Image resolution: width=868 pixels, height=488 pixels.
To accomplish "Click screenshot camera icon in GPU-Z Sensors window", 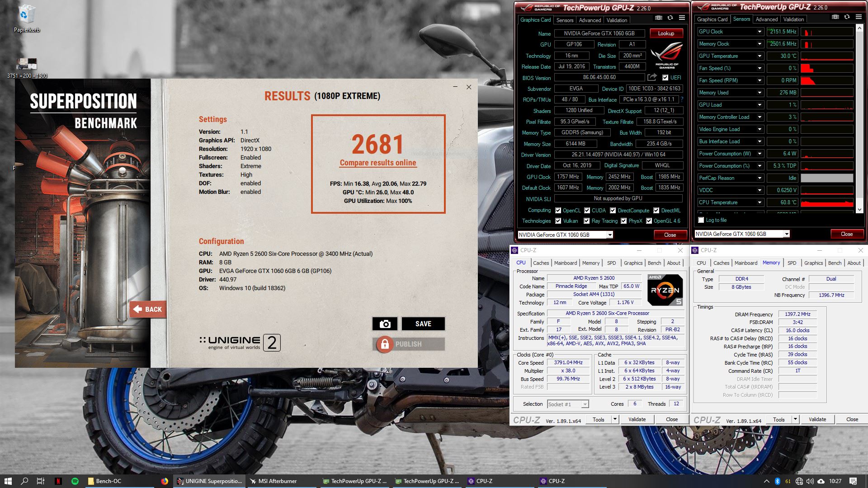I will 835,17.
